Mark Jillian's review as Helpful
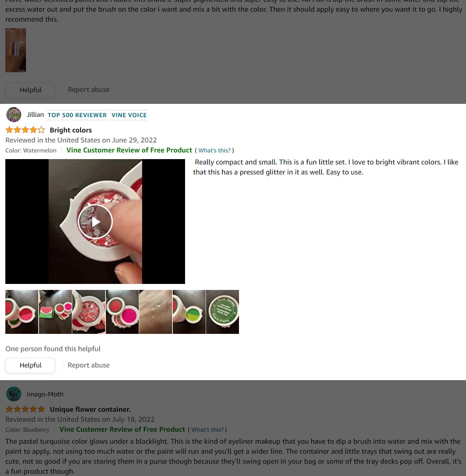This screenshot has height=476, width=466. pyautogui.click(x=30, y=365)
